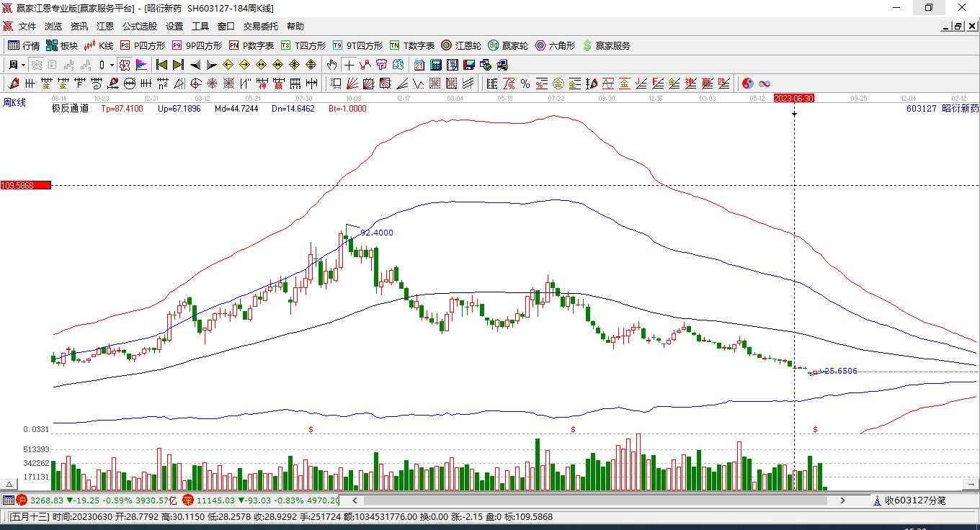980x530 pixels.
Task: Open the 9T四方形 tool
Action: click(x=357, y=45)
